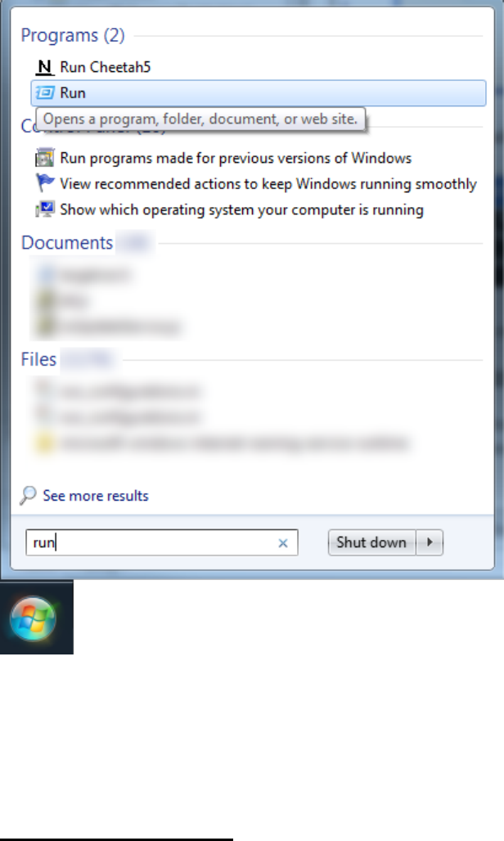This screenshot has height=841, width=504.
Task: Click the Documents group header
Action: click(x=67, y=242)
